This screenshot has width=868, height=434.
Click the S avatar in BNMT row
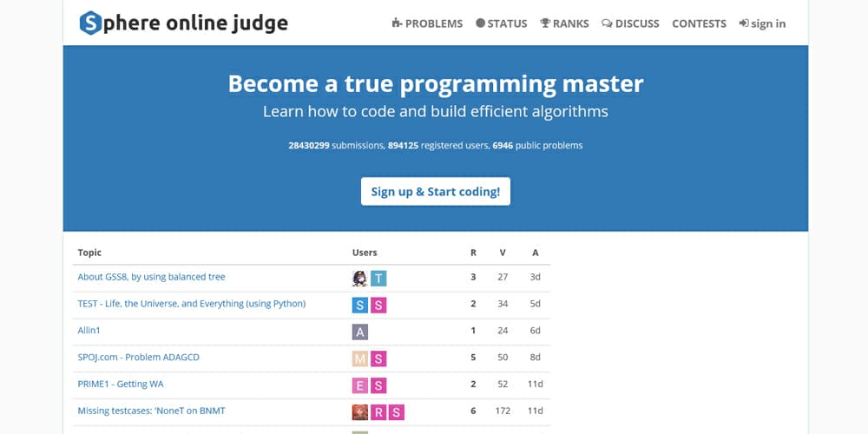pyautogui.click(x=397, y=412)
